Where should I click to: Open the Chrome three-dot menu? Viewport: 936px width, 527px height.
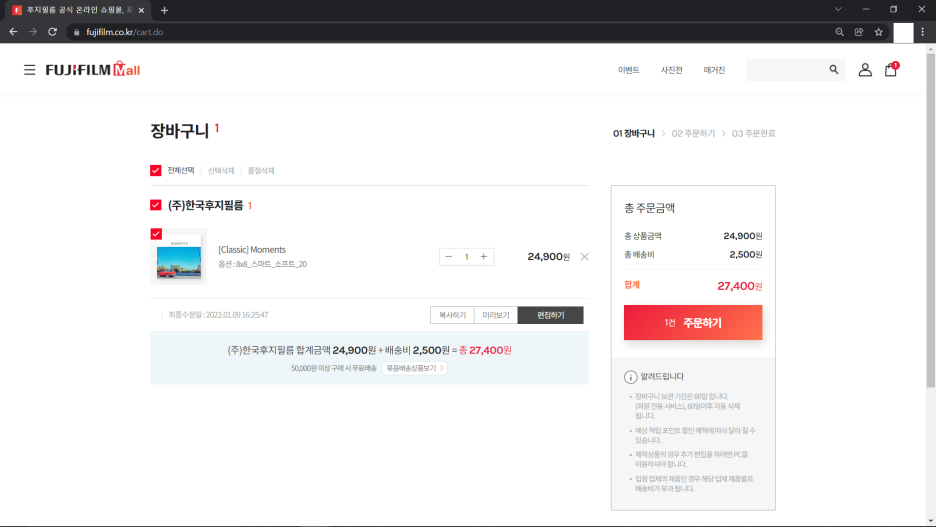click(x=923, y=32)
